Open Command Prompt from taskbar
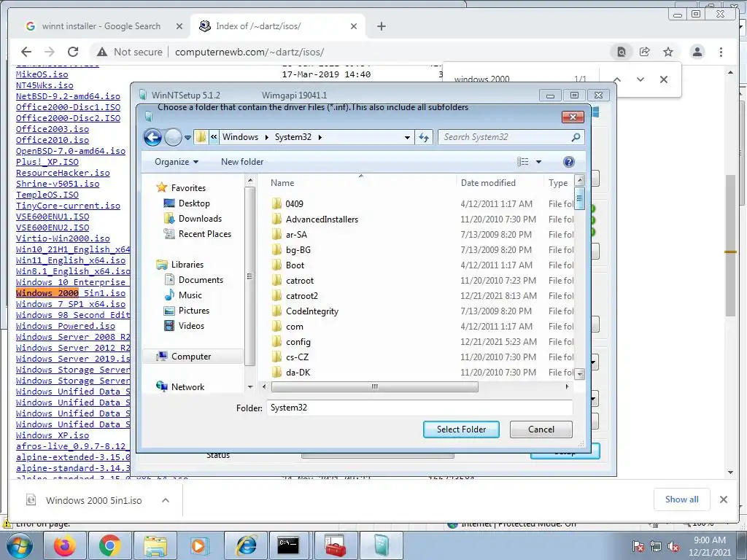This screenshot has height=560, width=747. pos(288,545)
